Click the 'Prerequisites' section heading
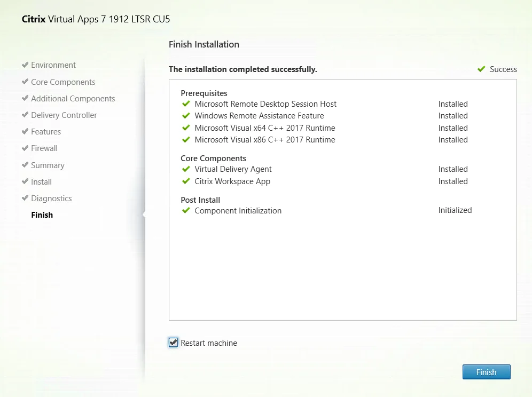This screenshot has height=397, width=532. (x=204, y=93)
